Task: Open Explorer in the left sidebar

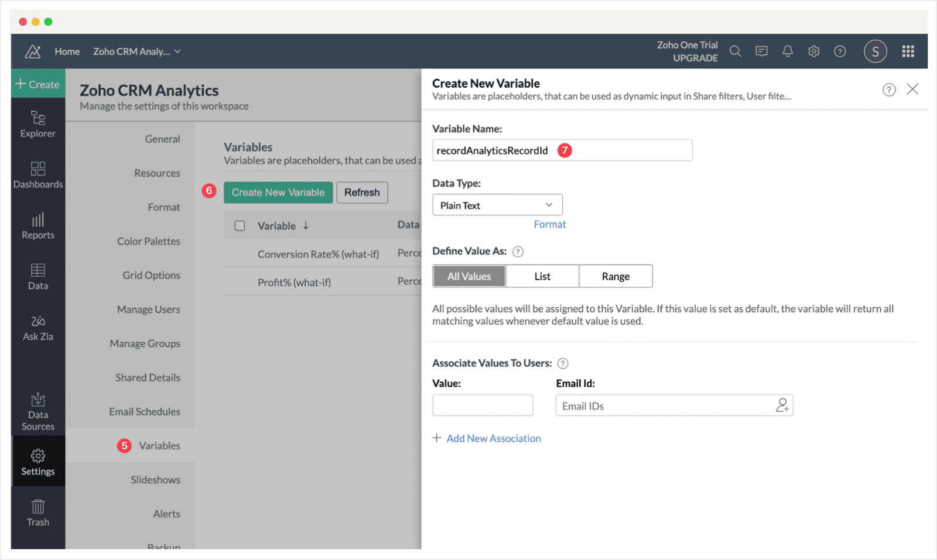Action: pos(38,124)
